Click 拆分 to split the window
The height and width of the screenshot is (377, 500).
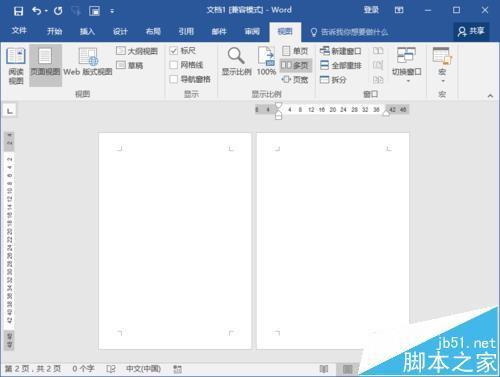coord(333,80)
